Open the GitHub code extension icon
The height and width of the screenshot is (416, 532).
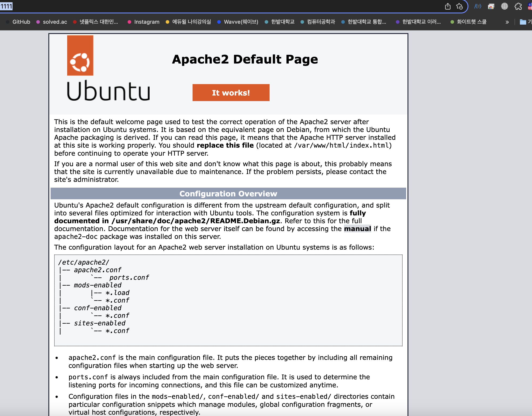(x=478, y=6)
